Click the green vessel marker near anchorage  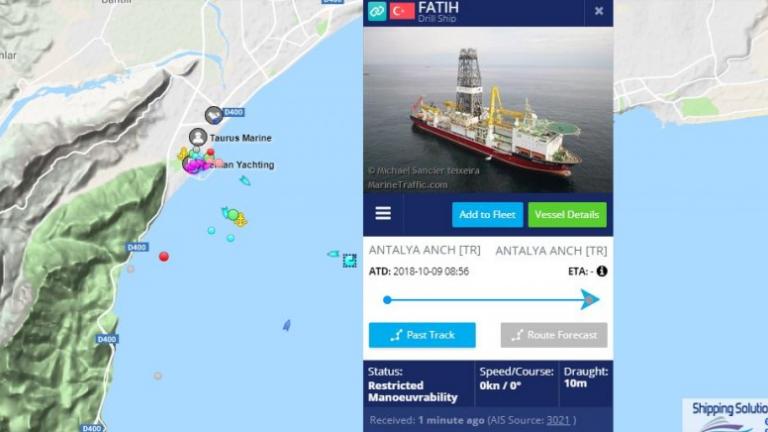233,215
